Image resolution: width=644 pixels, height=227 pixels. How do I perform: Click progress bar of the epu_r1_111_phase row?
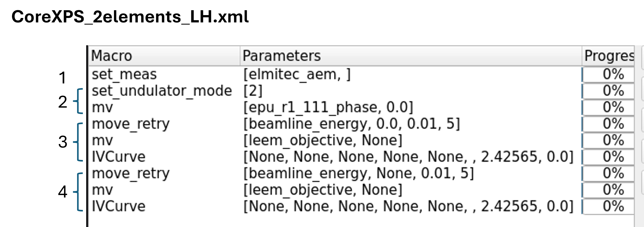[608, 107]
